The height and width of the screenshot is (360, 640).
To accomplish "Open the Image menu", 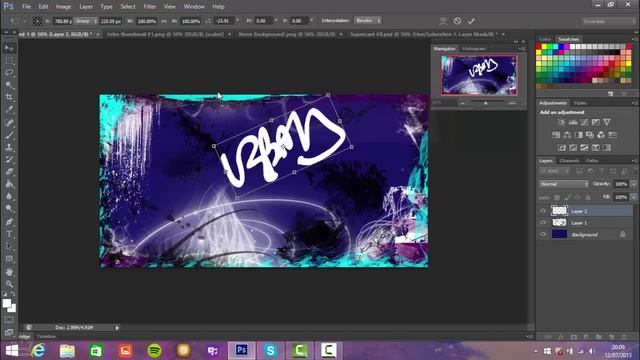I will point(63,7).
